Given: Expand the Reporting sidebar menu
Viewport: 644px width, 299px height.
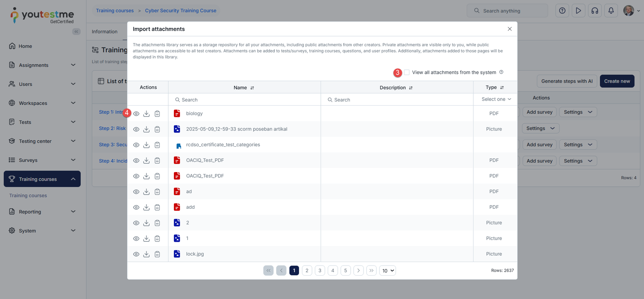Looking at the screenshot, I should (x=42, y=212).
